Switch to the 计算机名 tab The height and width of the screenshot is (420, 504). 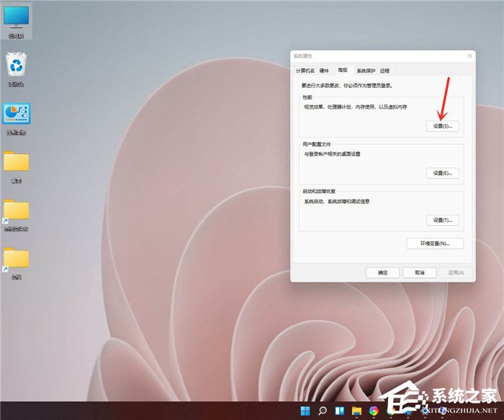[304, 71]
